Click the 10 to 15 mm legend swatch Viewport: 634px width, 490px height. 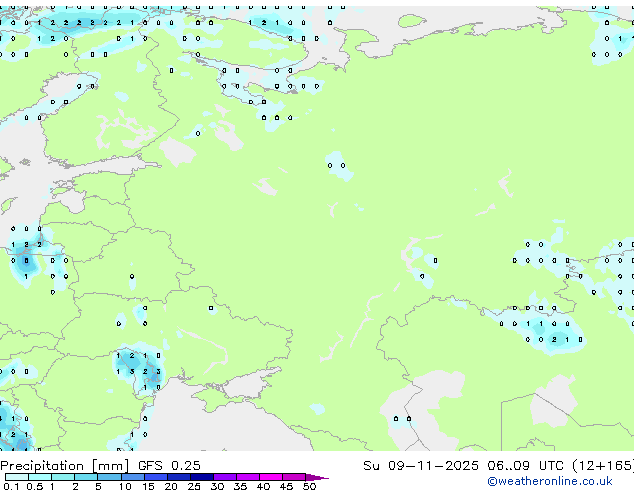[x=132, y=477]
